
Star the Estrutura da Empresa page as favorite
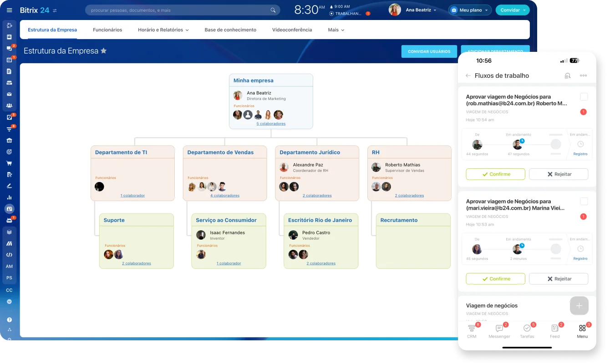point(104,51)
